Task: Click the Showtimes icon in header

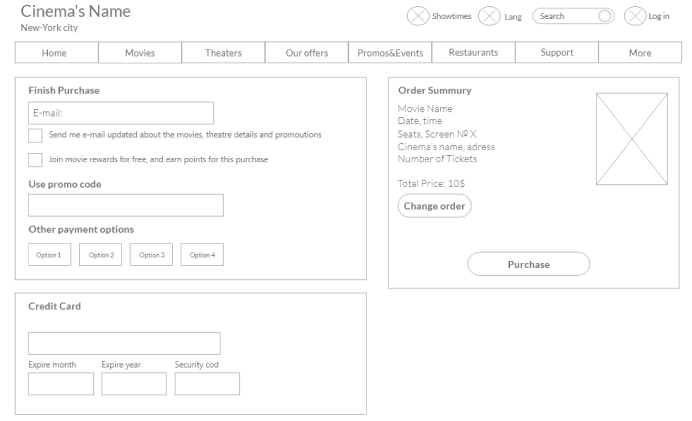Action: coord(418,16)
